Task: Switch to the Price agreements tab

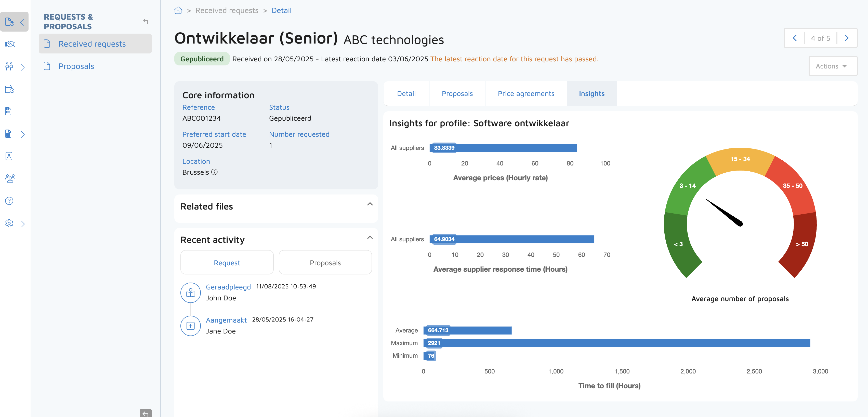Action: pyautogui.click(x=526, y=94)
